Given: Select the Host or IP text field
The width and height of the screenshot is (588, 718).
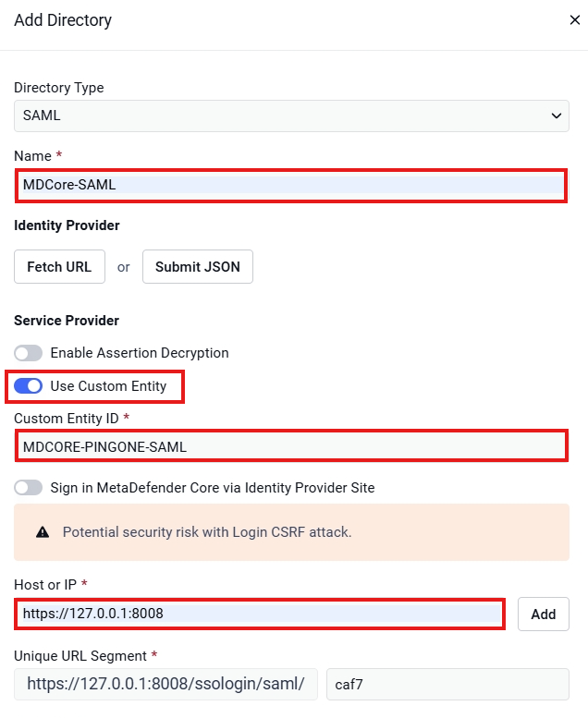Looking at the screenshot, I should point(260,614).
